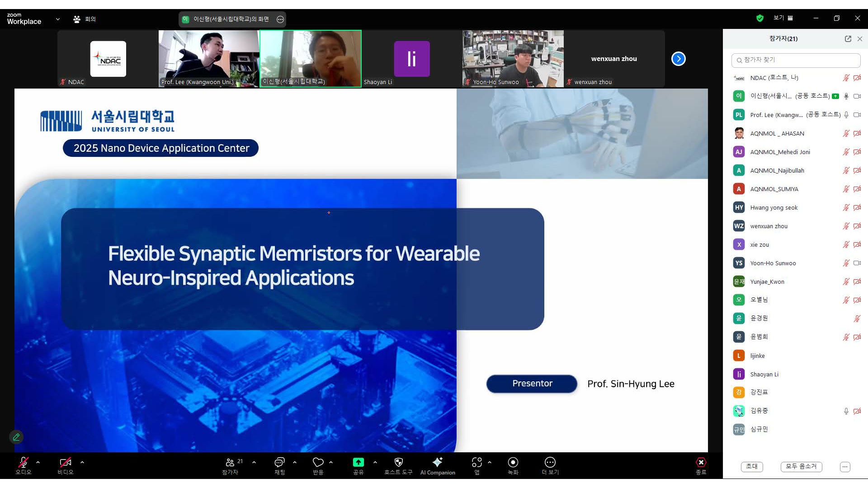The height and width of the screenshot is (488, 868).
Task: Select participant AQNMOL_SUMIYA row
Action: [x=796, y=189]
